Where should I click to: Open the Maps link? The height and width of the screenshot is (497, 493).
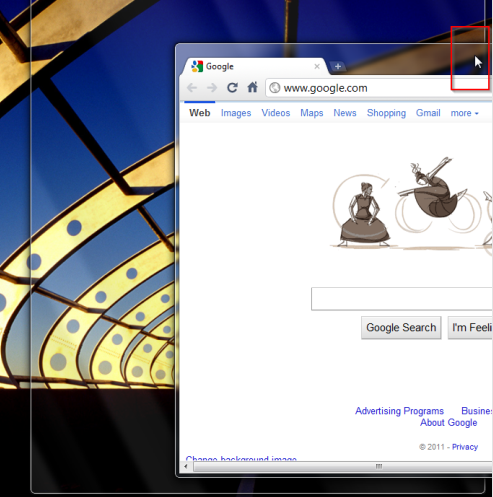pos(312,113)
